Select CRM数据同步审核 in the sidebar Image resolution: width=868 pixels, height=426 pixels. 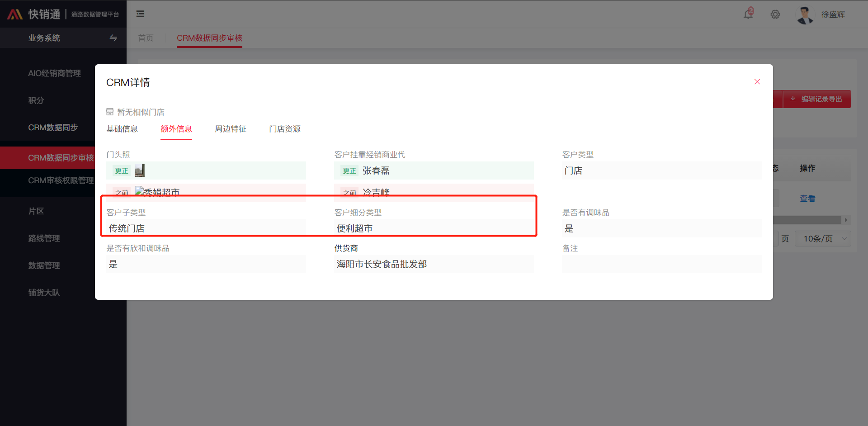61,158
